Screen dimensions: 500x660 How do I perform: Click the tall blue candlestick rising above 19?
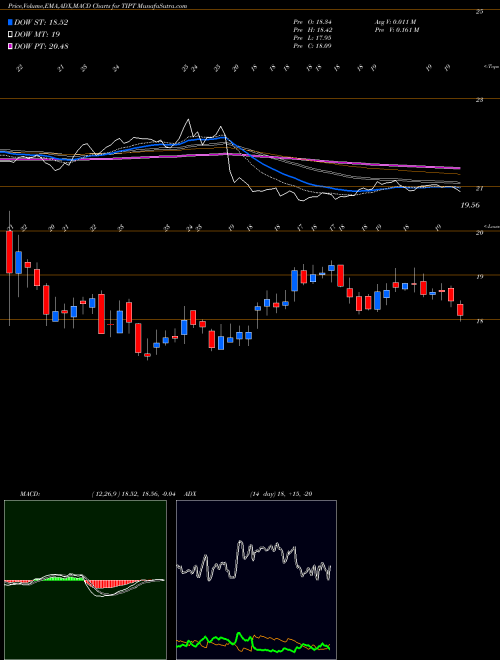(295, 280)
